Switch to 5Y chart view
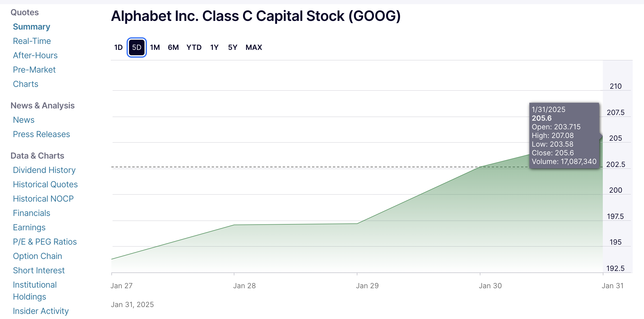 tap(233, 47)
